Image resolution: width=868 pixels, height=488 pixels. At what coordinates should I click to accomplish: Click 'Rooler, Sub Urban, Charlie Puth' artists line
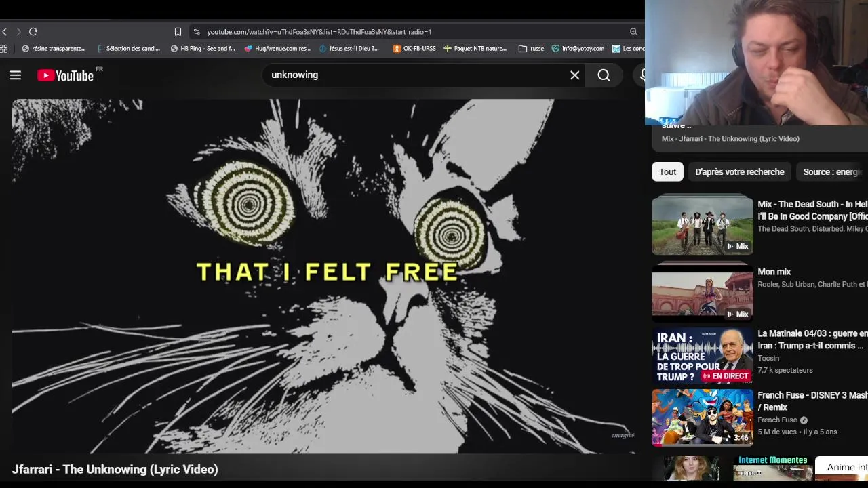click(812, 284)
